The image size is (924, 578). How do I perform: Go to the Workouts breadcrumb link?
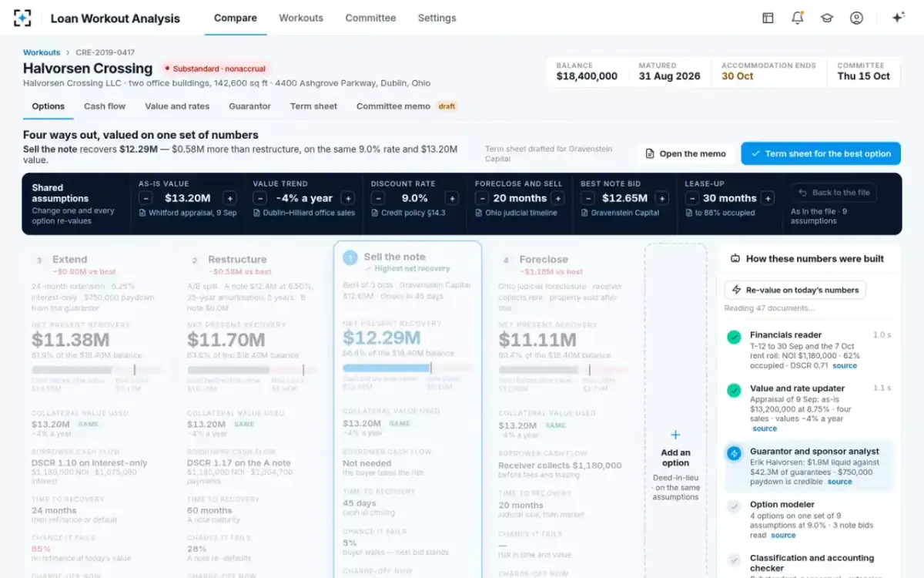[x=42, y=52]
